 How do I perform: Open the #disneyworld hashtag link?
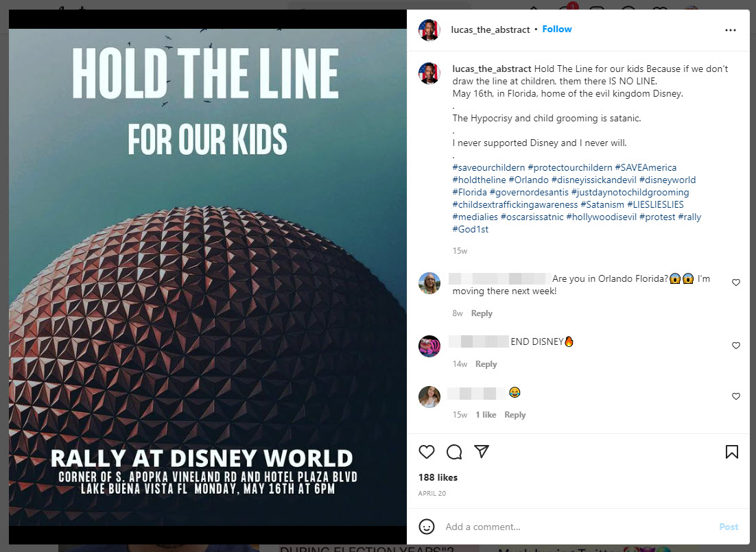pos(667,180)
